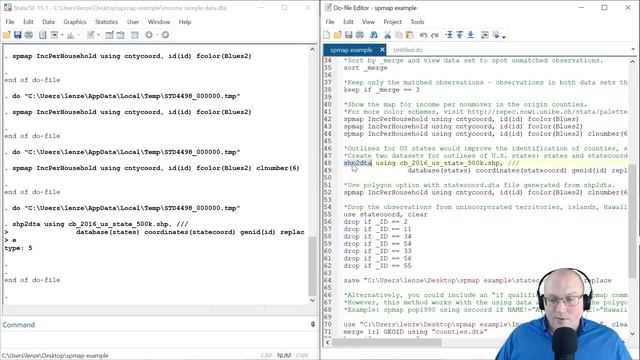
Task: Open the Variables Manager icon
Action: click(135, 35)
